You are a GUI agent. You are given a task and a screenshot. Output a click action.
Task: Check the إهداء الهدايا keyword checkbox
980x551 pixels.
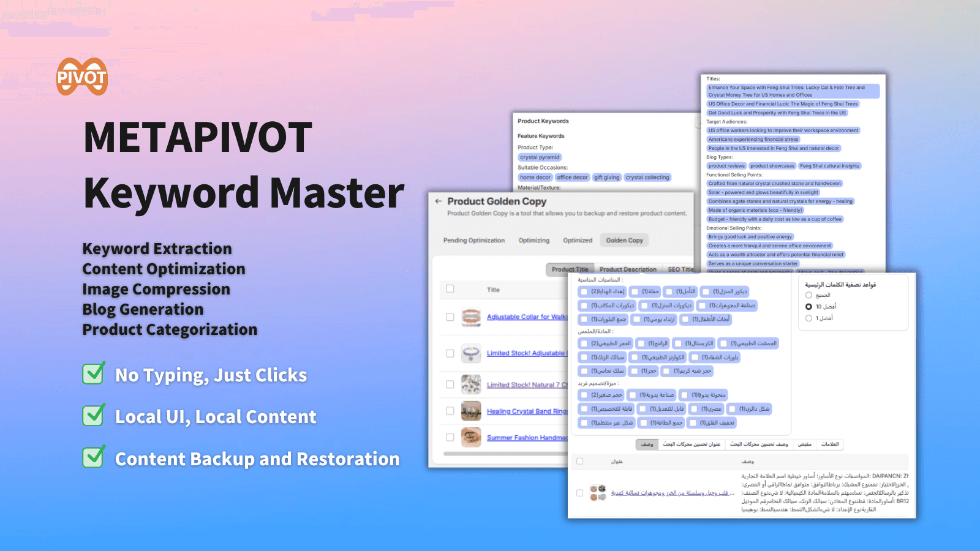584,292
